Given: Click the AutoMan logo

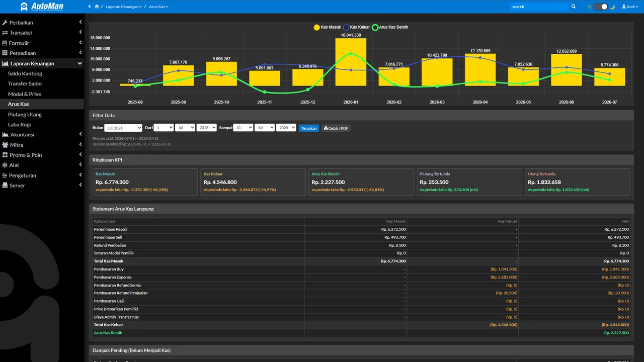Looking at the screenshot, I should [42, 7].
